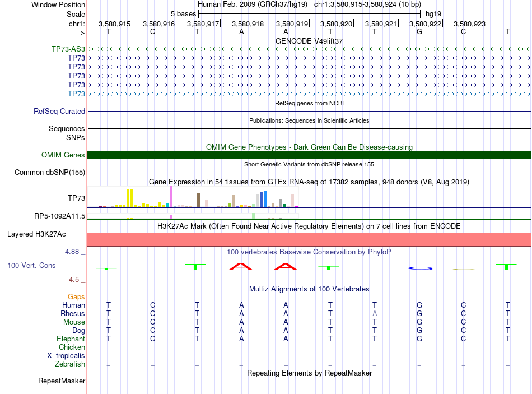Click the blue G PhyloP conservation logo
The width and height of the screenshot is (532, 394).
coord(420,268)
